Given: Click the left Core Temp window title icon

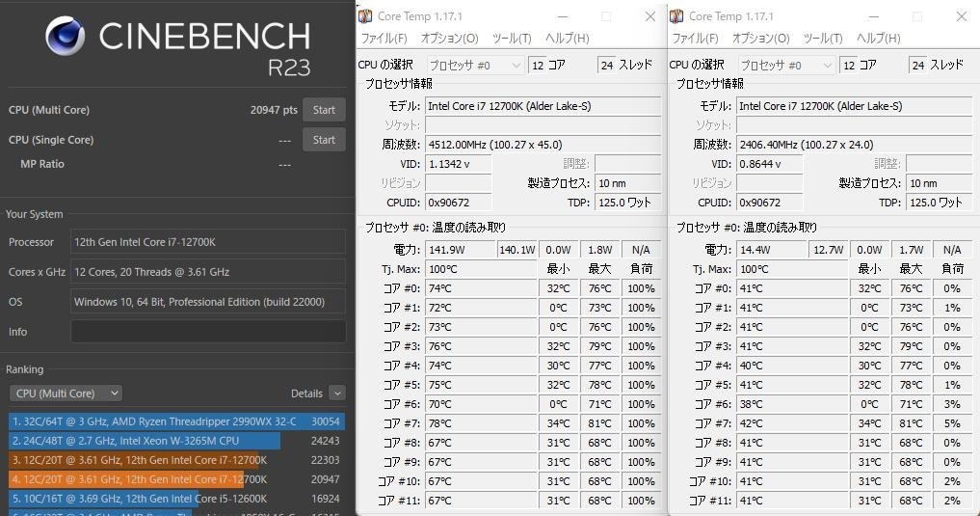Looking at the screenshot, I should point(365,16).
